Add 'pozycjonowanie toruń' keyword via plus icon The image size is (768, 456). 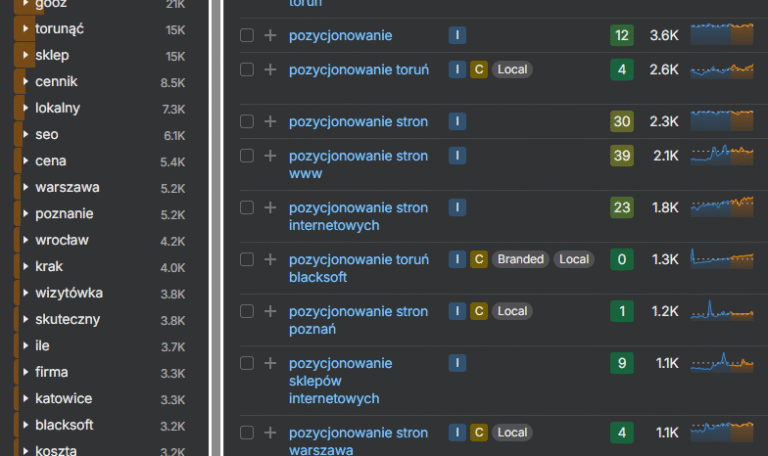pos(270,70)
